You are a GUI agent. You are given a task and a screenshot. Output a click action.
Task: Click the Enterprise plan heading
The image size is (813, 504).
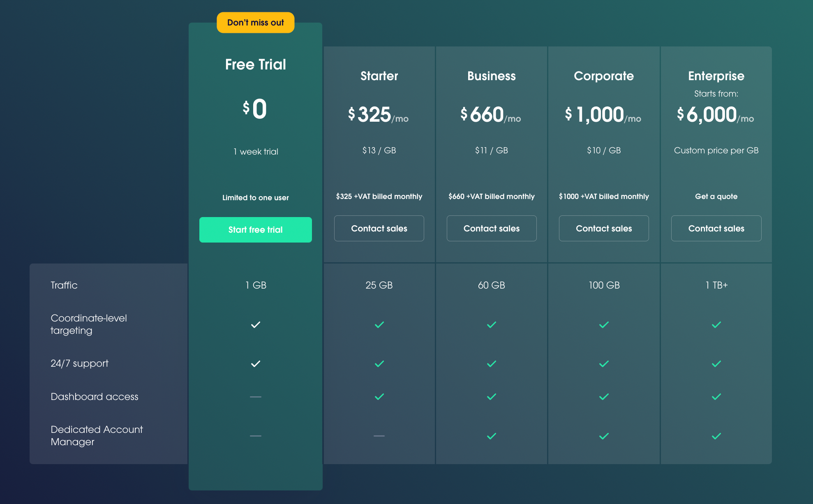(x=716, y=76)
